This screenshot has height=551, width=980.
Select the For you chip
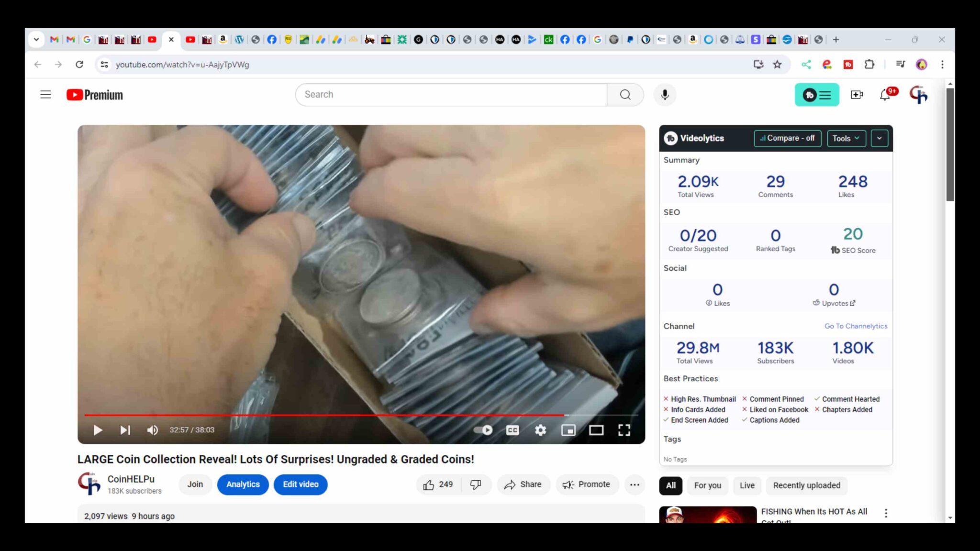tap(707, 485)
